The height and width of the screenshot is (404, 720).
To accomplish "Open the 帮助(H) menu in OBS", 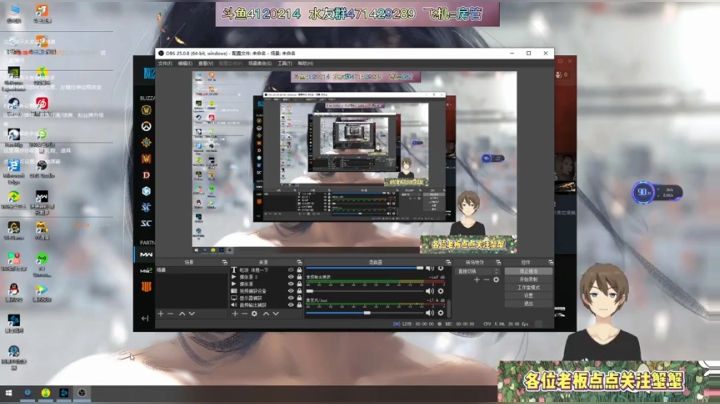I will [x=305, y=63].
